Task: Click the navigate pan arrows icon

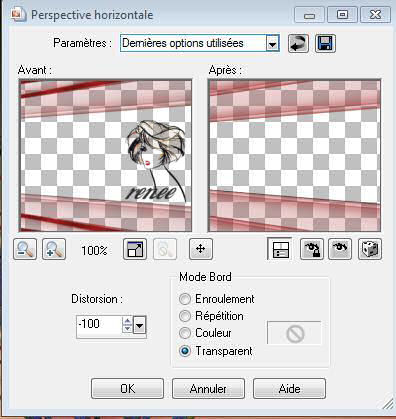Action: pyautogui.click(x=201, y=249)
